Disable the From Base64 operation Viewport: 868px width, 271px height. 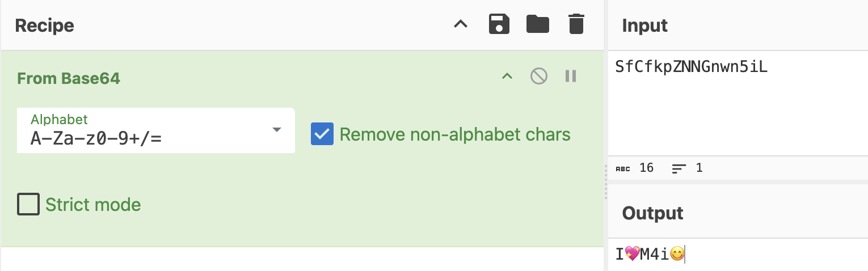point(538,76)
